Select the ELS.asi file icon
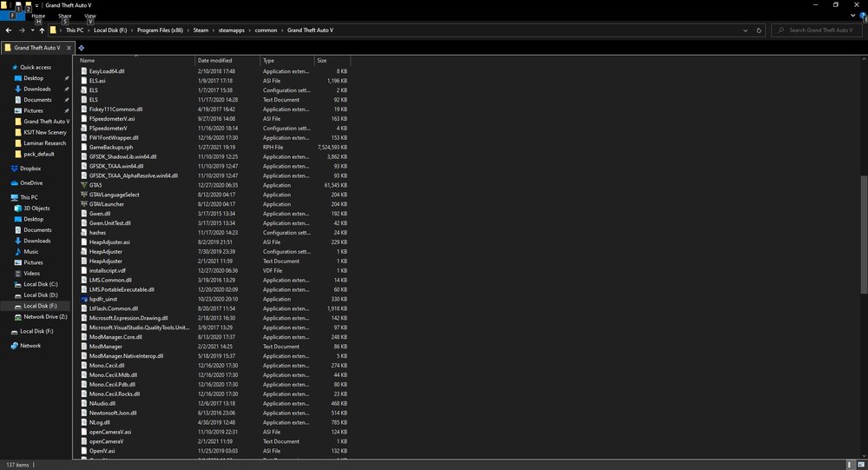Screen dimensions: 868x470 pos(84,81)
